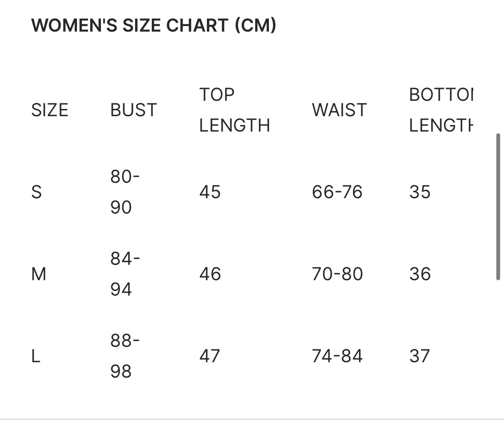Image resolution: width=504 pixels, height=431 pixels.
Task: Select the top length value 46
Action: (x=210, y=274)
